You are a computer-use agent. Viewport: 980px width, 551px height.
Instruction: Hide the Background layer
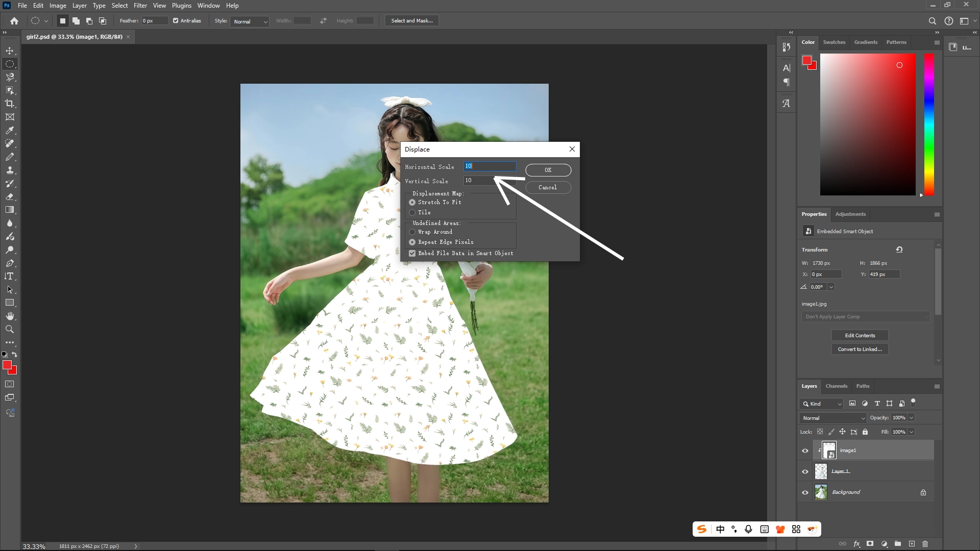pyautogui.click(x=804, y=492)
